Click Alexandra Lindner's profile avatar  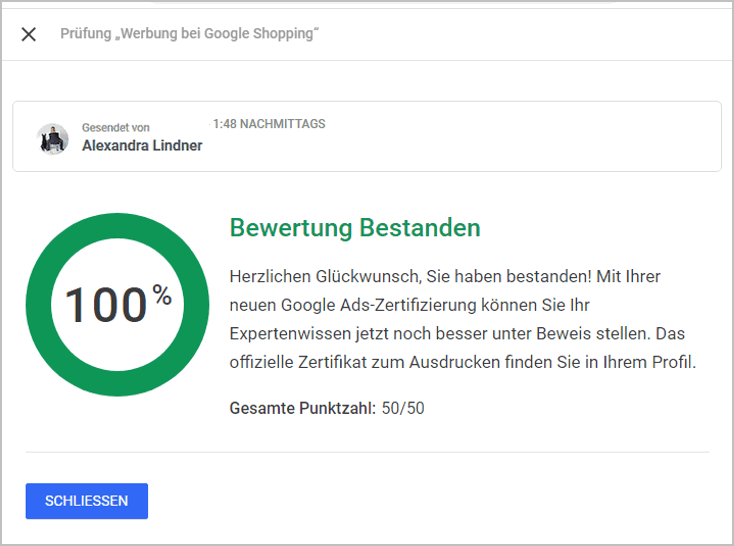pos(53,139)
